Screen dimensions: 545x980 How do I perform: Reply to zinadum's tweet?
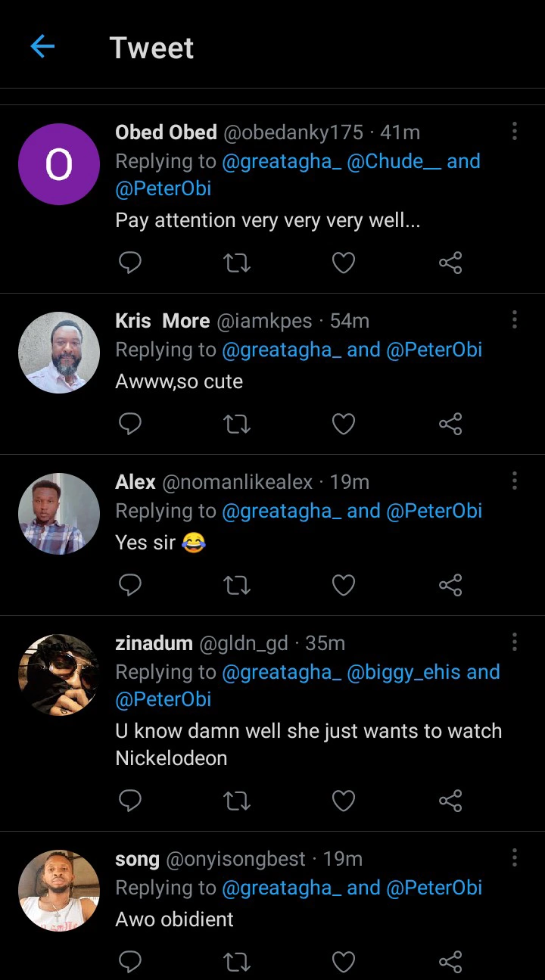tap(130, 801)
